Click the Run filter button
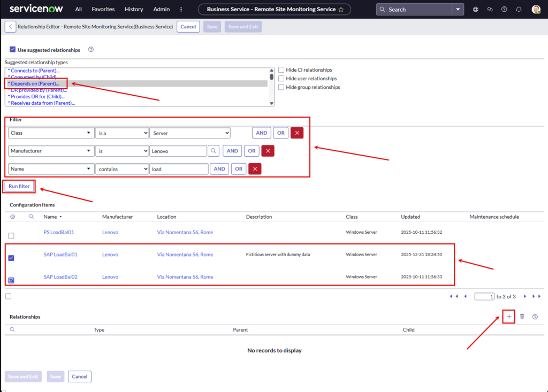548x392 pixels. coord(19,186)
